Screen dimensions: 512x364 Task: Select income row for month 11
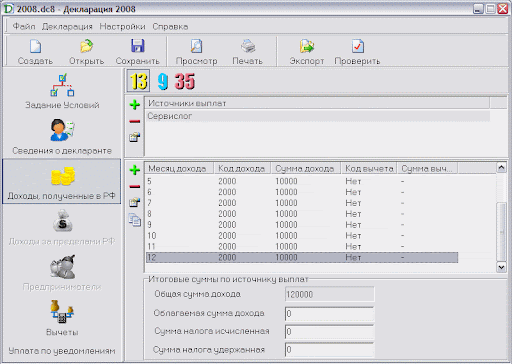tap(302, 246)
